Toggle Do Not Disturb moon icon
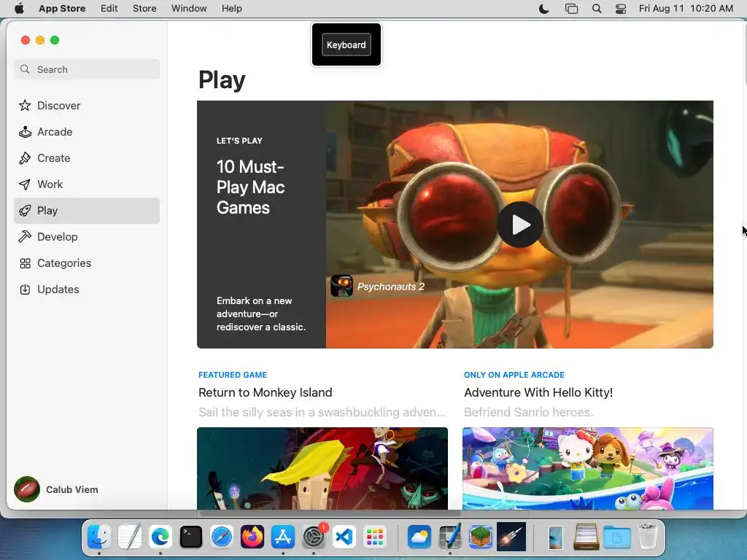This screenshot has height=560, width=747. 543,9
